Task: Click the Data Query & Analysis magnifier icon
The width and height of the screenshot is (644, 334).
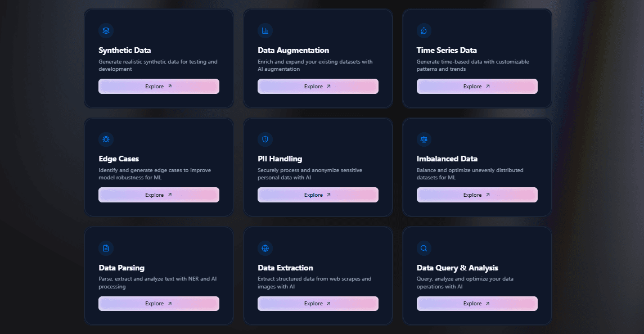Action: (x=424, y=248)
